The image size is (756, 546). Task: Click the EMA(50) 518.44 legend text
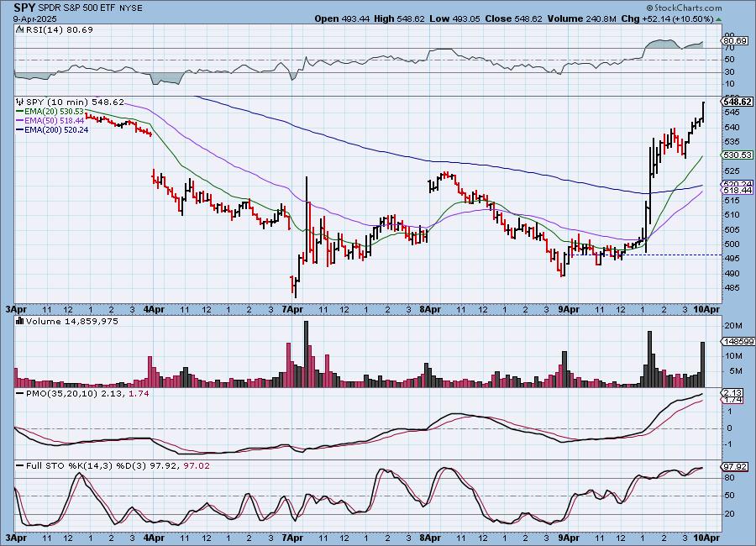point(54,121)
